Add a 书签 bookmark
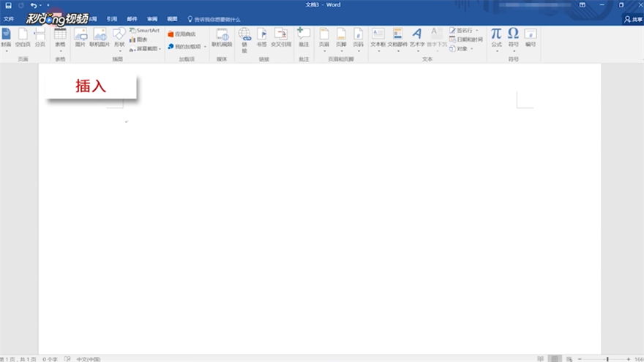This screenshot has height=362, width=644. [x=262, y=38]
